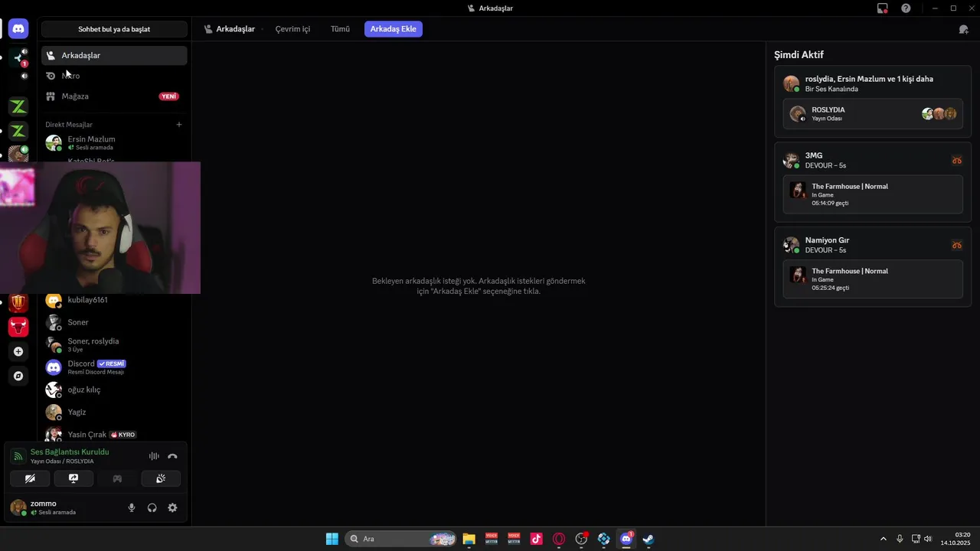
Task: Mute the microphone next to zommo
Action: (132, 507)
